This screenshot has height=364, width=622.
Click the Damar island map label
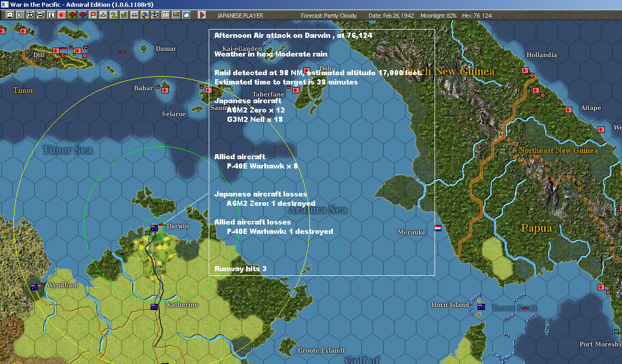[166, 48]
